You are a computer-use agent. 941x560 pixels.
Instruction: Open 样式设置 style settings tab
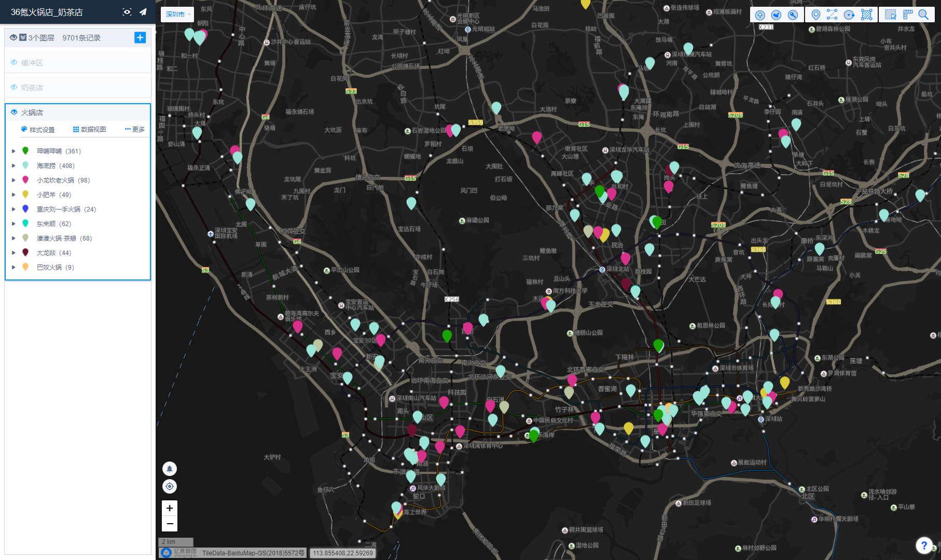(x=38, y=130)
